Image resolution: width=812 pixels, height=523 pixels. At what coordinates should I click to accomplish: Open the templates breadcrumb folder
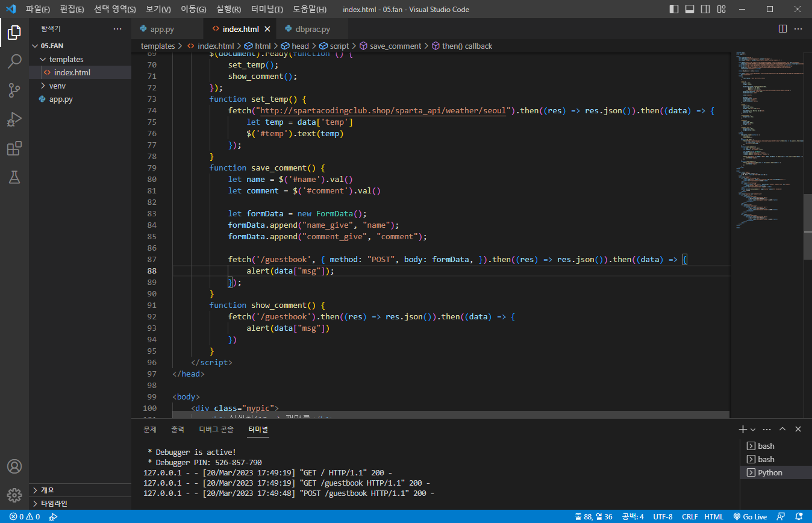pos(158,46)
